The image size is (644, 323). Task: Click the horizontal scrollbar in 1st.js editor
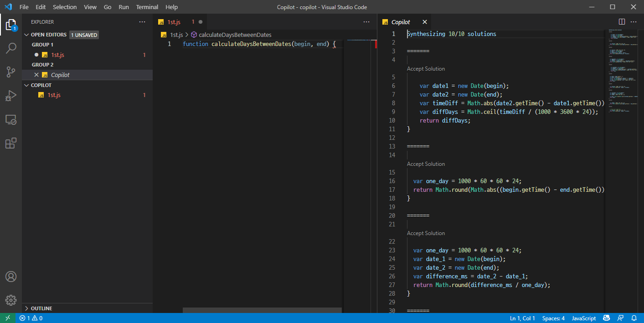262,310
